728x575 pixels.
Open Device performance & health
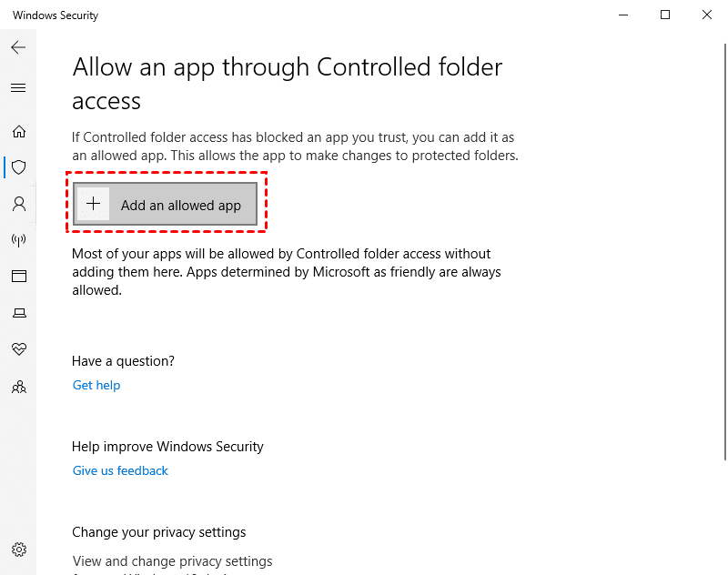[19, 349]
